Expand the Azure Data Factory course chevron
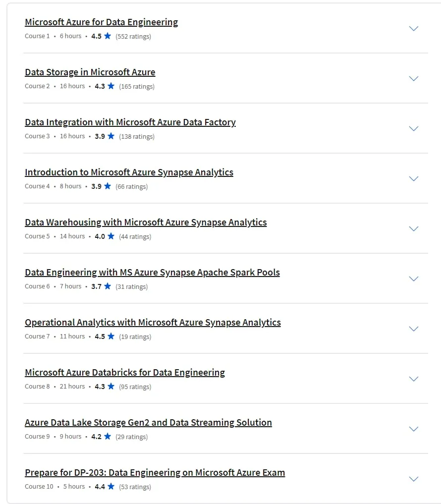Viewport: 441px width, 504px height. pyautogui.click(x=413, y=128)
